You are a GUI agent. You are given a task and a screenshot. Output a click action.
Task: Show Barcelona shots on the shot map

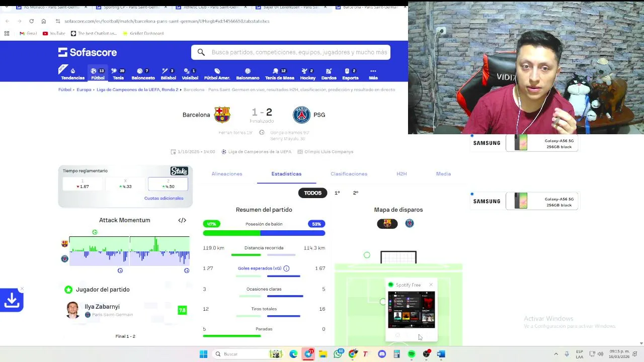[387, 224]
